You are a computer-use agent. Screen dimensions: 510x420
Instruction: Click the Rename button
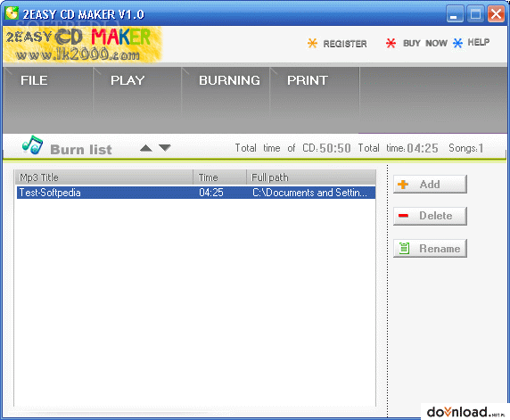430,248
